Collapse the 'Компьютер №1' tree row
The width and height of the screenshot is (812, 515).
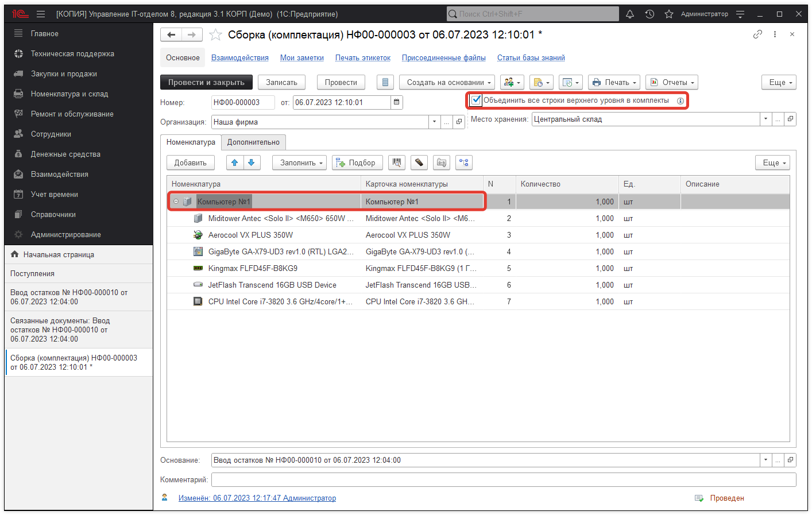pyautogui.click(x=176, y=202)
